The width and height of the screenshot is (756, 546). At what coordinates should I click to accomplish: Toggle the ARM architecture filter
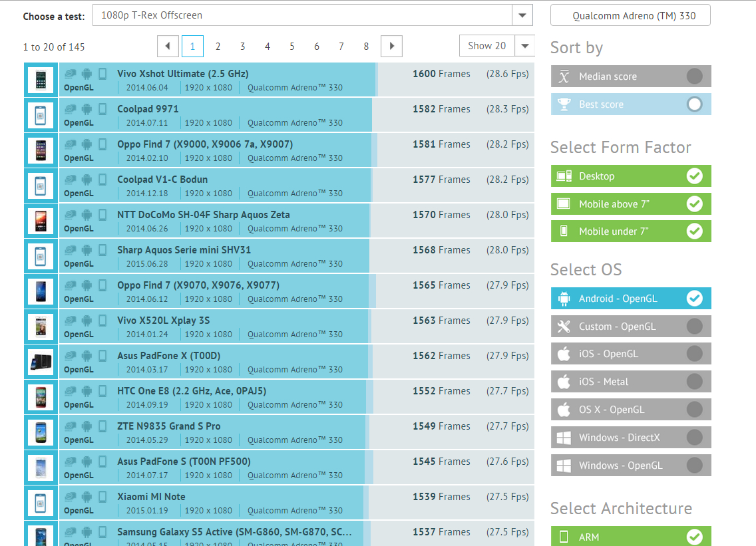click(631, 537)
